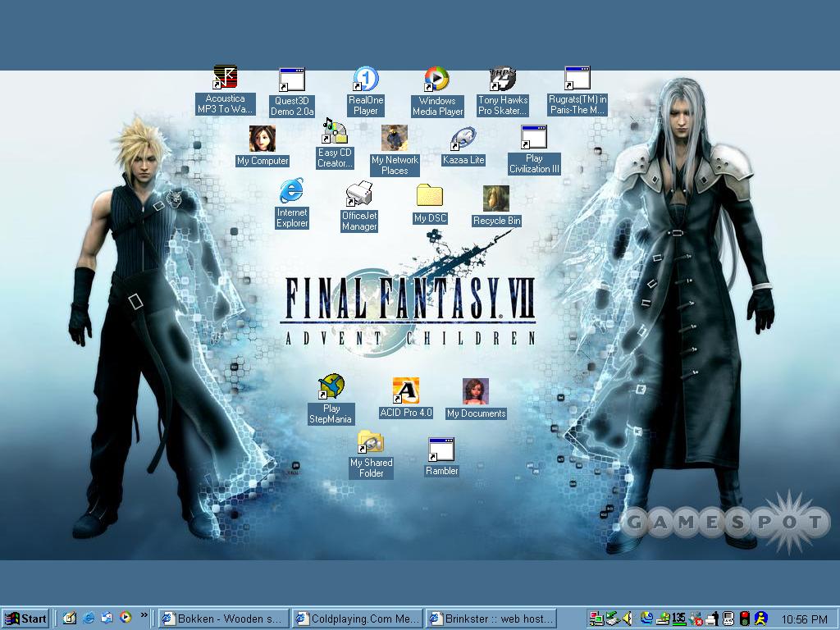Viewport: 840px width, 630px height.
Task: Open the speaker volume tray icon
Action: (628, 619)
